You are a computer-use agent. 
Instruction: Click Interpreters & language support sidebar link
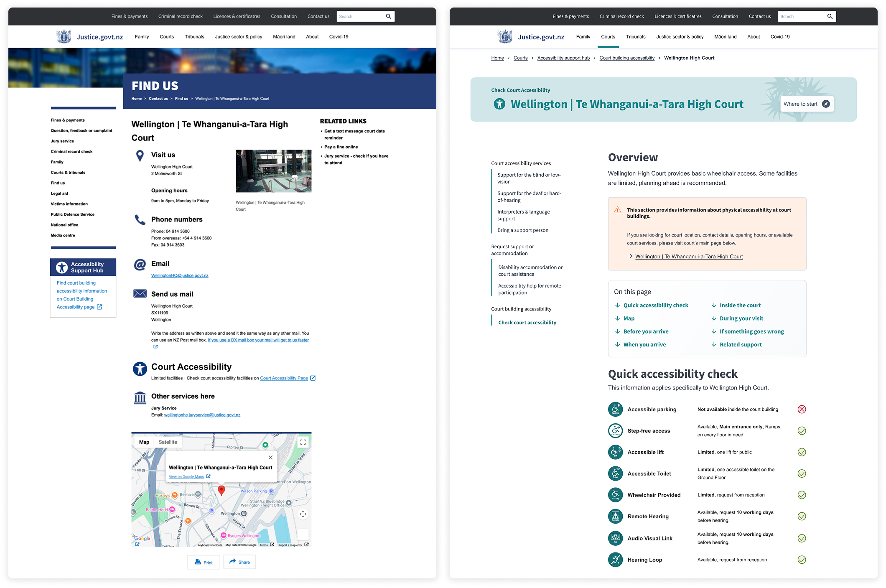tap(524, 215)
